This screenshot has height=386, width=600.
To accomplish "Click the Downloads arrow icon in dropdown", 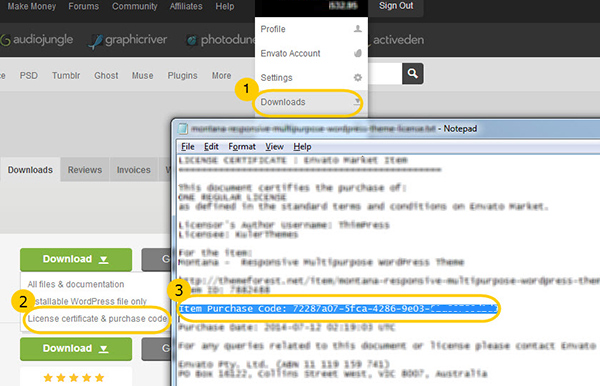I will 357,102.
